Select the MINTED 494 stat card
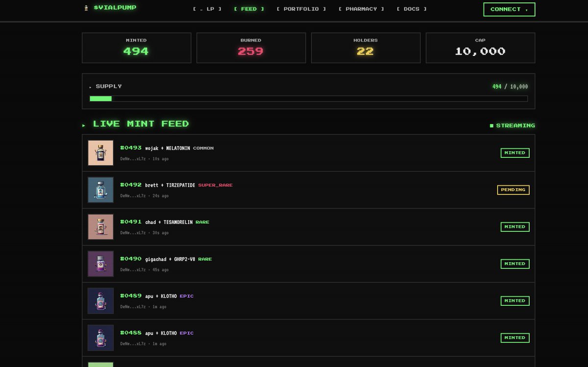 point(136,48)
